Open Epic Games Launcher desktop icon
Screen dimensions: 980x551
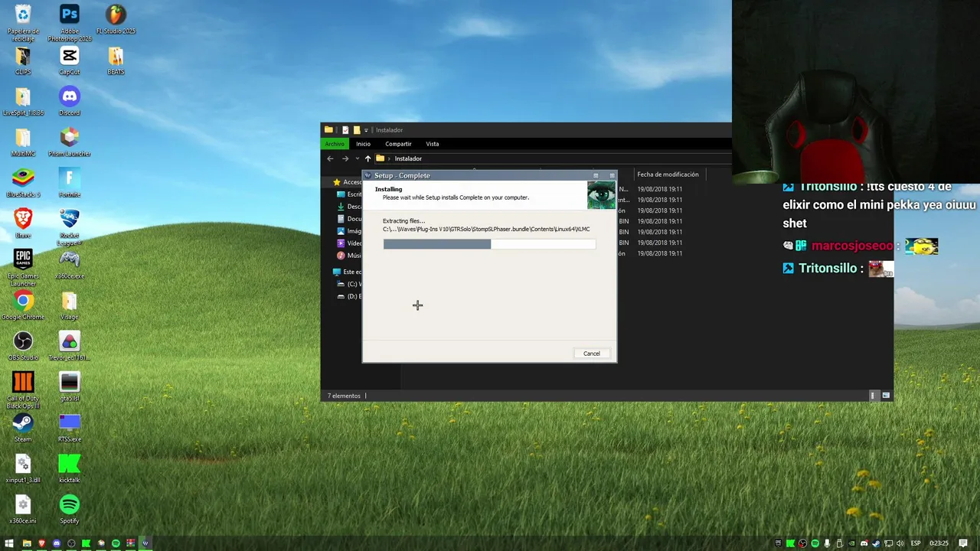[x=23, y=268]
